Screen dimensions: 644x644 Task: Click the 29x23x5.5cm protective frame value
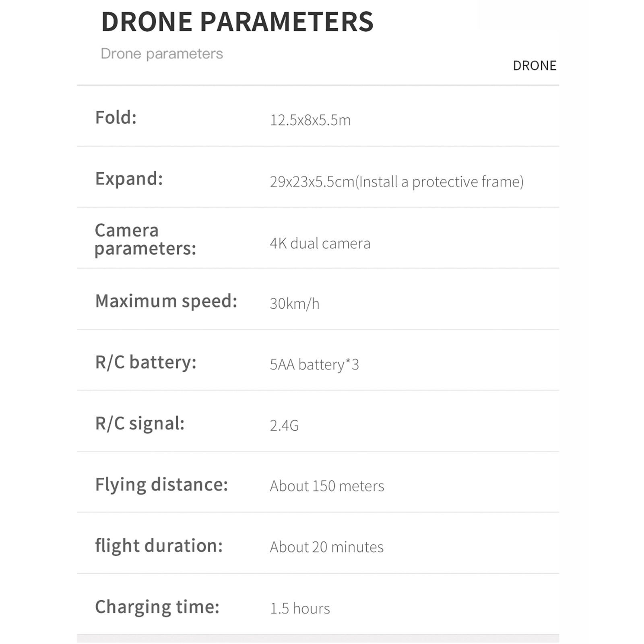coord(396,182)
